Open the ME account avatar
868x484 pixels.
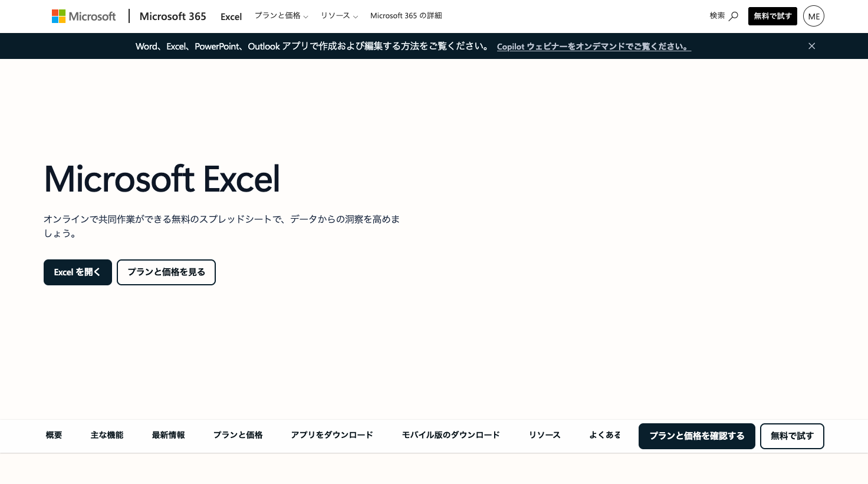coord(814,17)
